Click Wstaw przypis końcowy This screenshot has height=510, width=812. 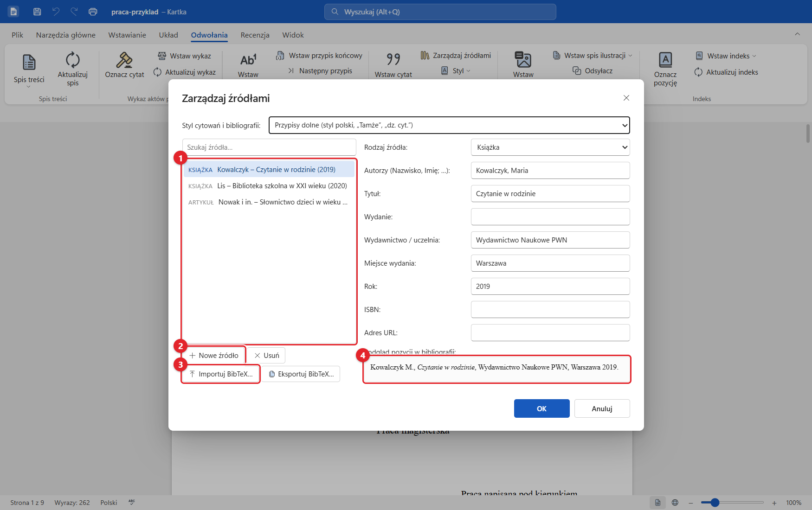click(x=319, y=56)
